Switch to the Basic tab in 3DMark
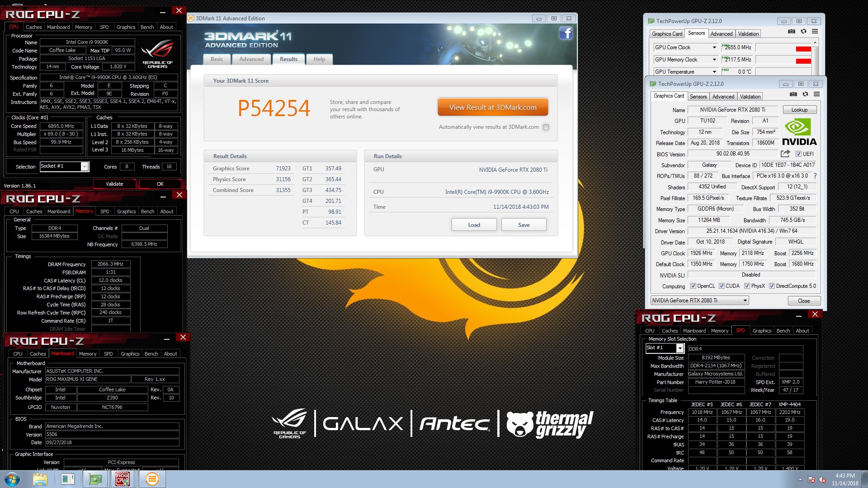The image size is (868, 488). 217,59
